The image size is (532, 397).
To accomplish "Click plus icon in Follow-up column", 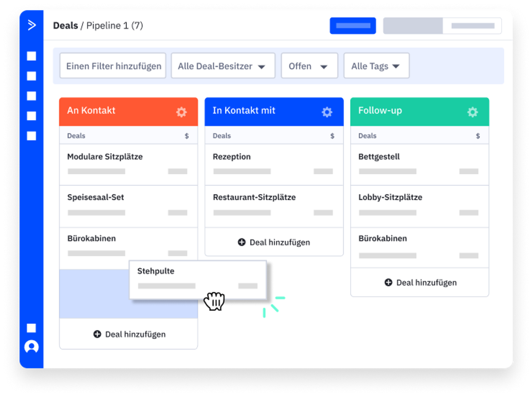I will click(x=388, y=283).
